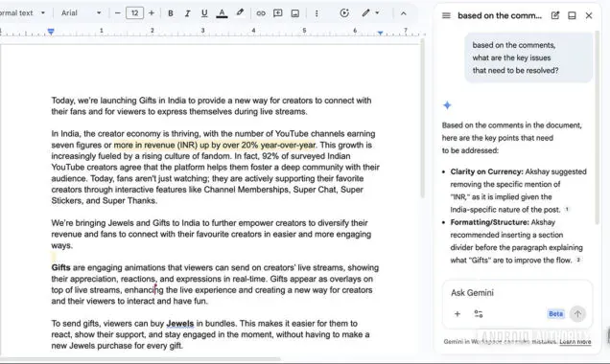Open the Gemini panel hamburger menu

446,15
